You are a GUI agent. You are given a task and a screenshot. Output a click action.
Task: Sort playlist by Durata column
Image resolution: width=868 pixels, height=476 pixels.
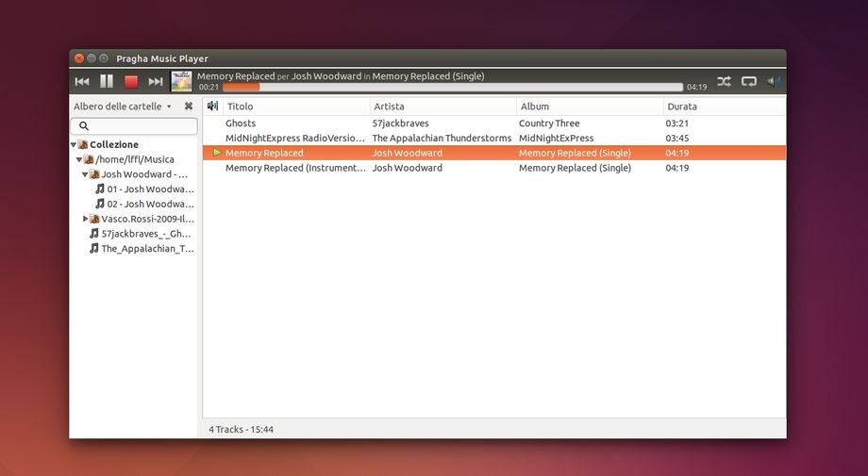(x=722, y=107)
